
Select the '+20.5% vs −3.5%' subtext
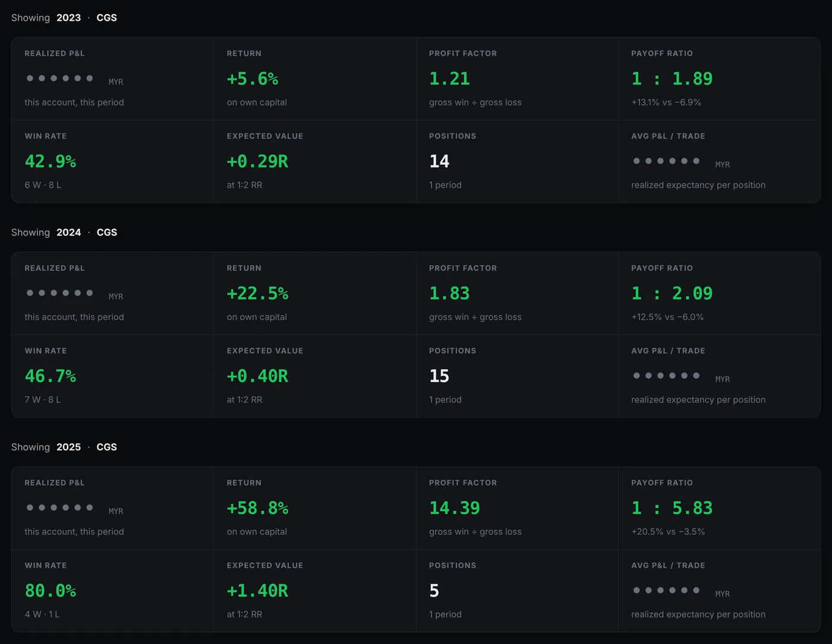(668, 532)
